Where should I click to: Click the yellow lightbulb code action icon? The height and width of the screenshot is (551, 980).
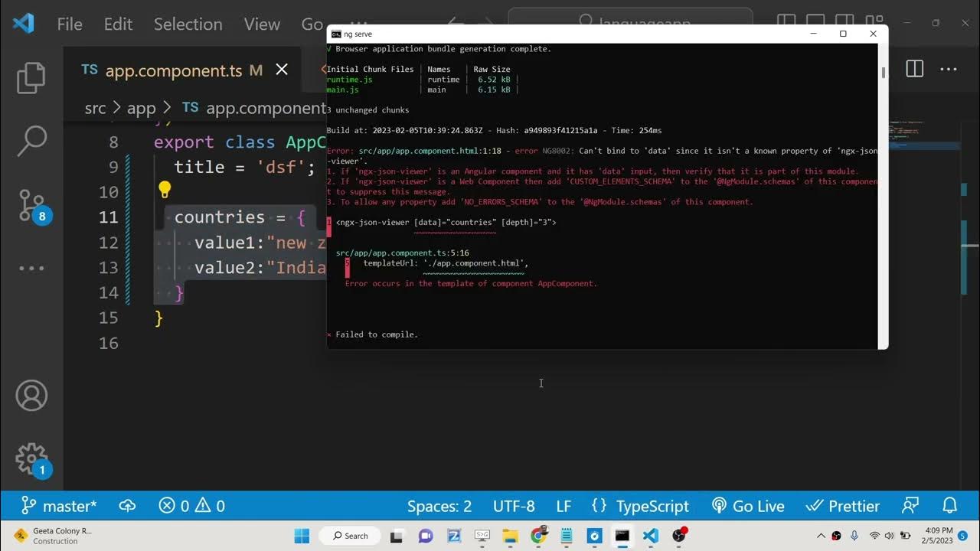(164, 190)
